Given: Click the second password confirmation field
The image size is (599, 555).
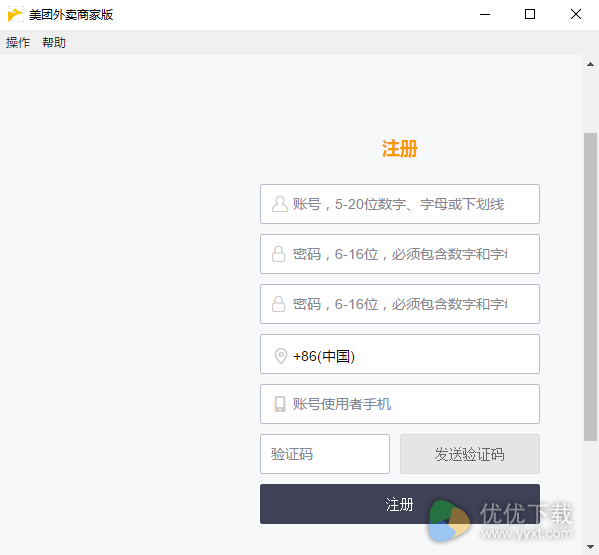Looking at the screenshot, I should (x=400, y=304).
